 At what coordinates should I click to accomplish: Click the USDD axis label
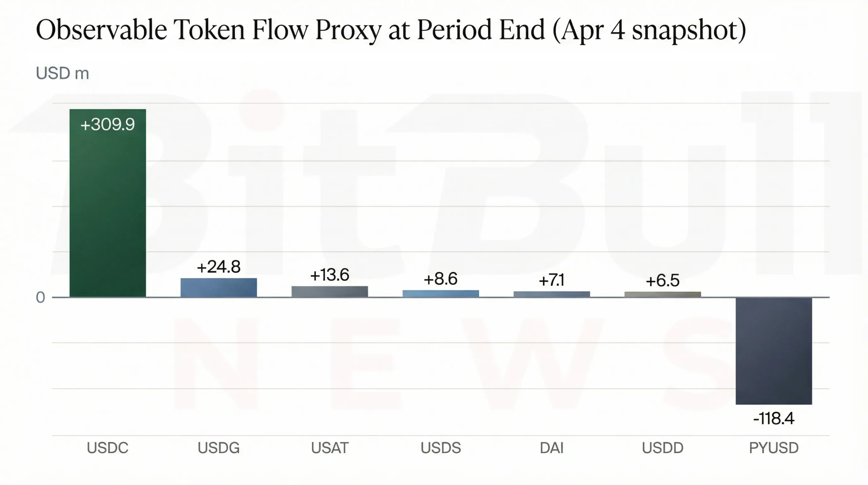coord(663,448)
